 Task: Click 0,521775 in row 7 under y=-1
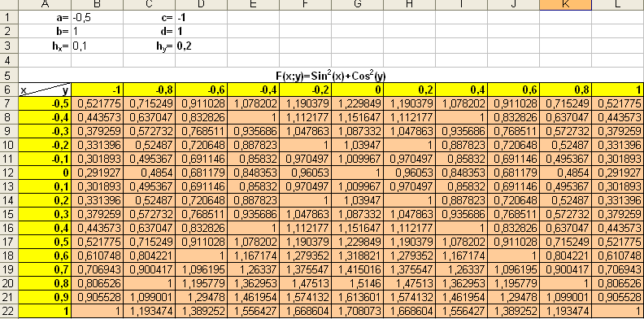[x=98, y=103]
